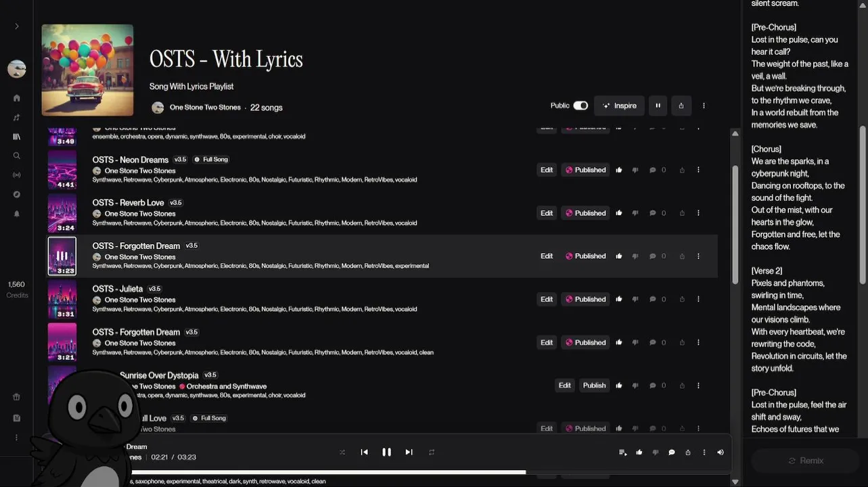Pause the playing Forgotten Dream thumbnail

62,256
